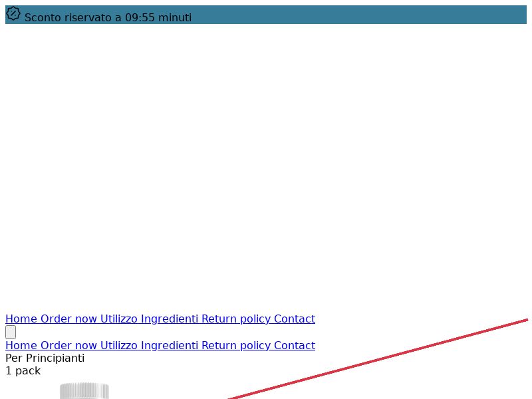The image size is (532, 399).
Task: Open Return policy in the upper navigation row
Action: click(236, 319)
